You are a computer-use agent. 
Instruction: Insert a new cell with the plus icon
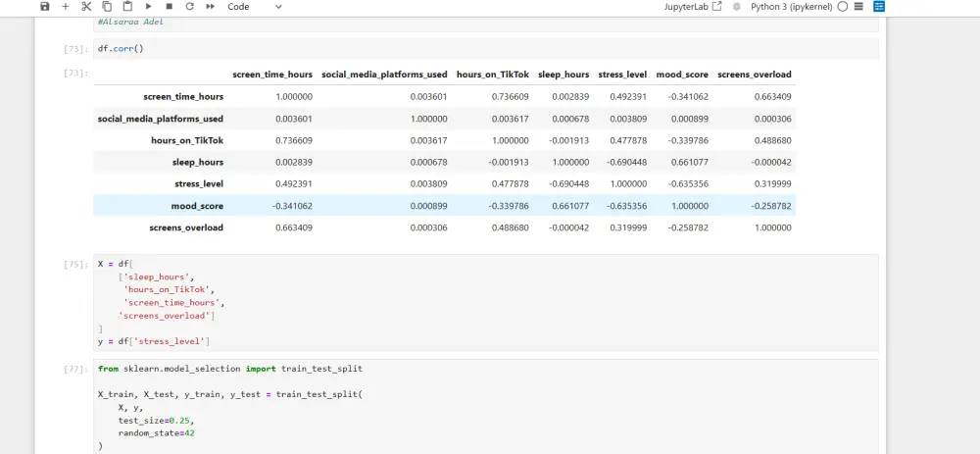pyautogui.click(x=65, y=6)
